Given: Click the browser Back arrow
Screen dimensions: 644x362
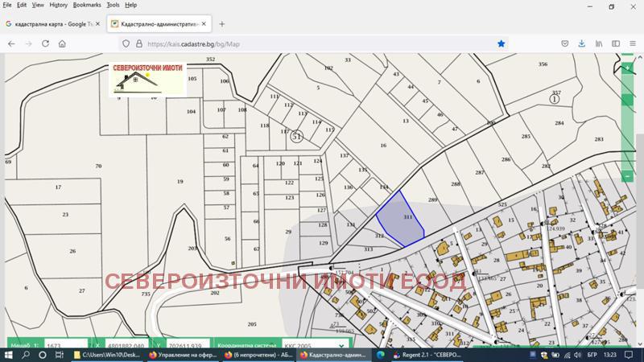Looking at the screenshot, I should tap(11, 43).
